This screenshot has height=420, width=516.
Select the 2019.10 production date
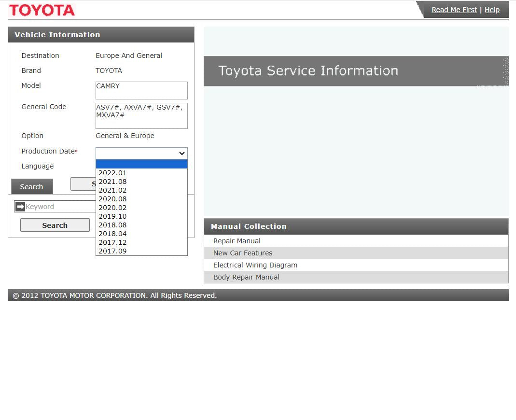[112, 216]
